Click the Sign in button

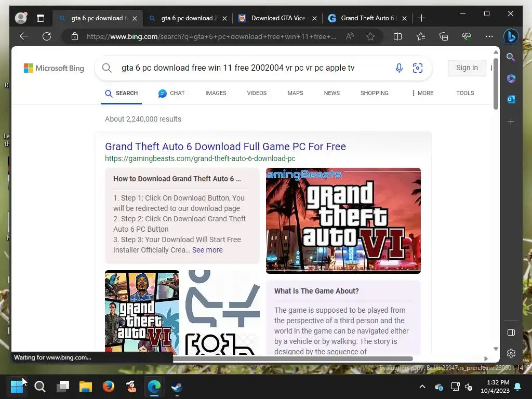467,68
